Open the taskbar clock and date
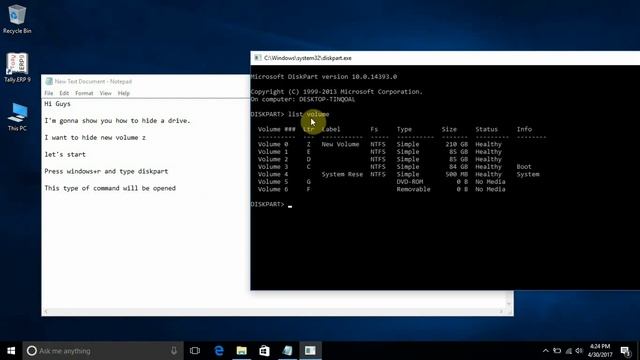Viewport: 640px width, 360px height. tap(600, 351)
